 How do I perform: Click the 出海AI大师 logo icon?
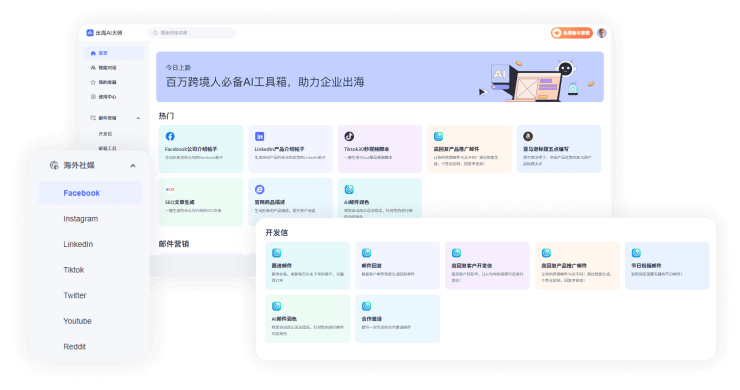(x=90, y=33)
